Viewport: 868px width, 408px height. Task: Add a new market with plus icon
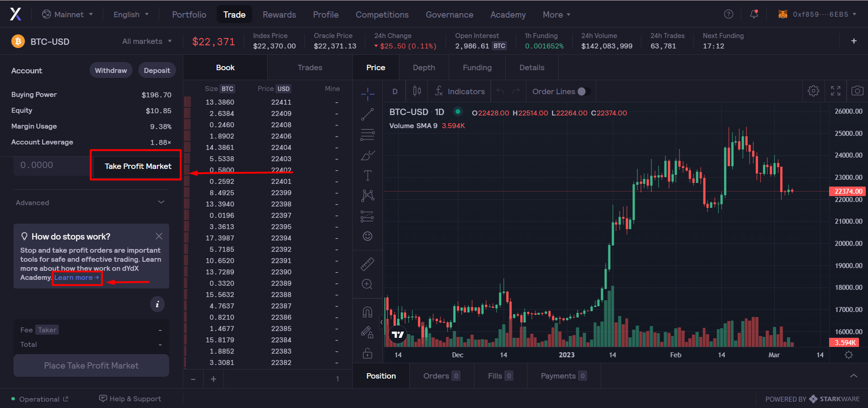click(x=854, y=41)
